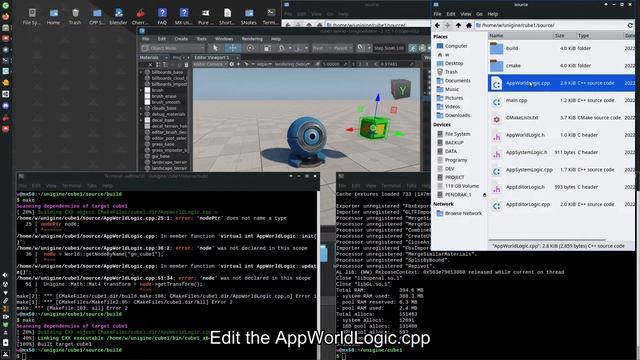Image resolution: width=640 pixels, height=360 pixels.
Task: Expand the clouds_base material entry
Action: pyautogui.click(x=141, y=109)
